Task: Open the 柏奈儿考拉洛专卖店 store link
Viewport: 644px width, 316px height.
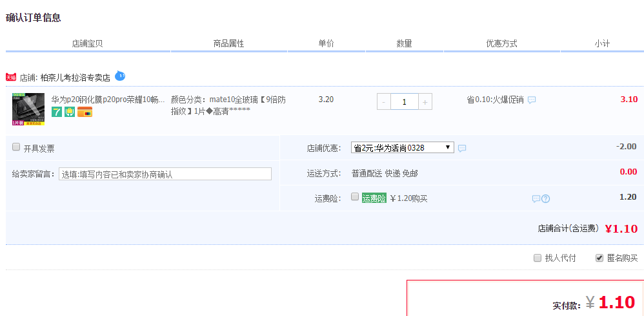Action: point(75,78)
